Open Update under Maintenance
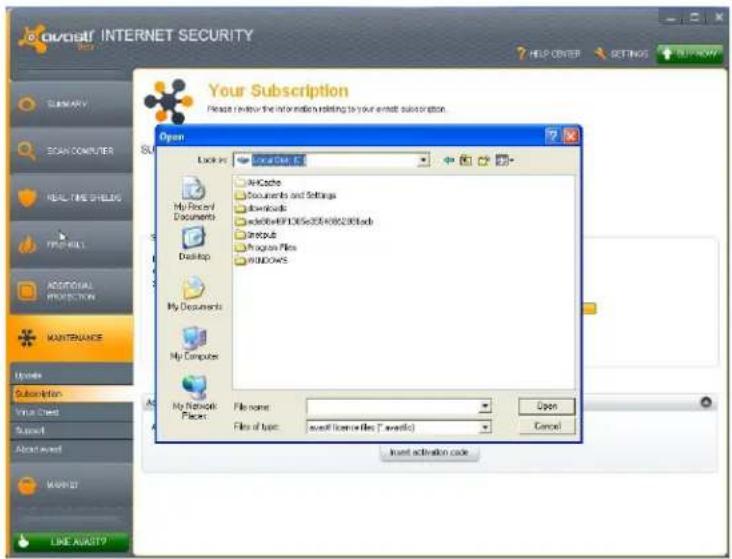732x559 pixels. [x=72, y=375]
